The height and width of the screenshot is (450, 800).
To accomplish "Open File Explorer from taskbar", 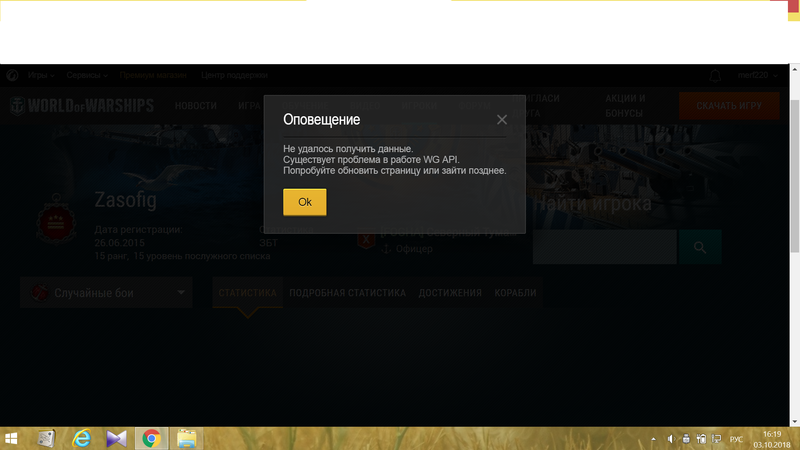I will click(x=186, y=439).
